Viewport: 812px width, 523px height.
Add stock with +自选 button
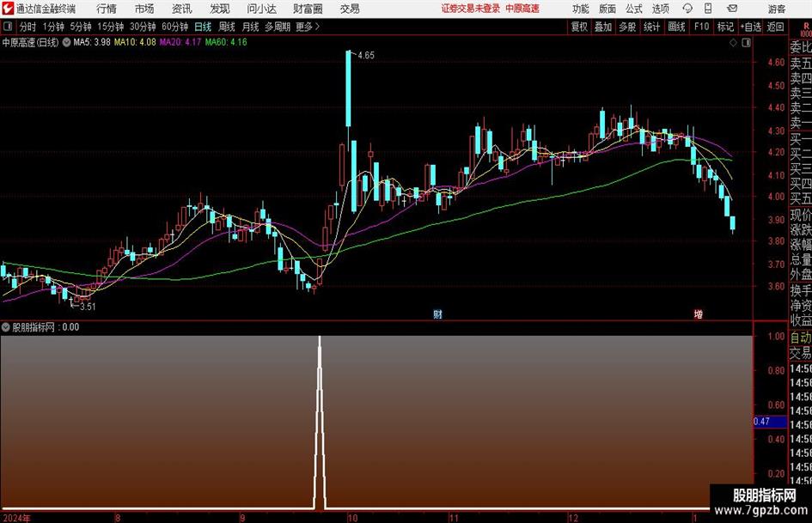coord(751,27)
